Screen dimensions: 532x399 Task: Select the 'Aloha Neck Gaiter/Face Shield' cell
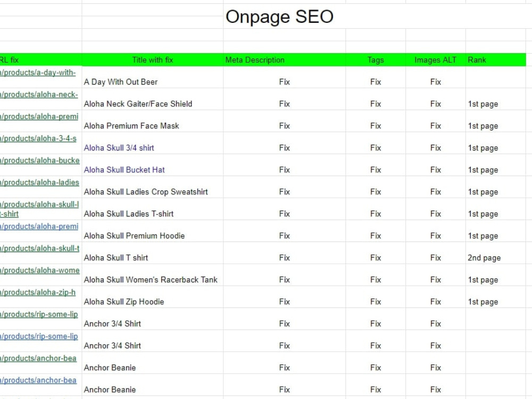click(x=152, y=99)
